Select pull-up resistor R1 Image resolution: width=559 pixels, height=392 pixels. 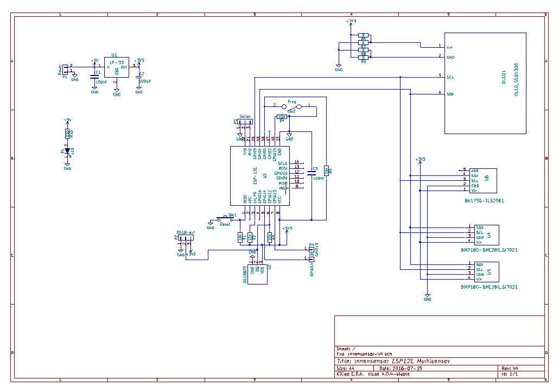(240, 237)
